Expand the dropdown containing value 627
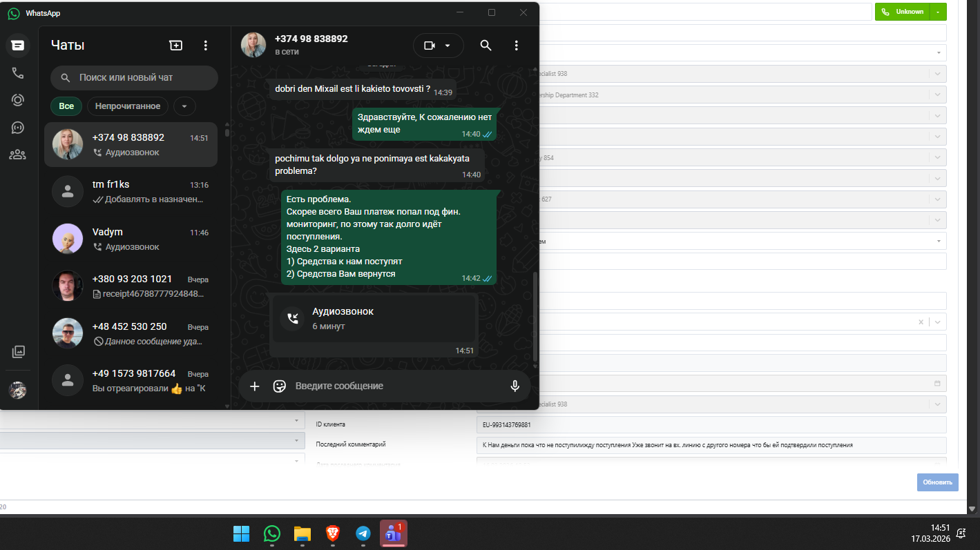 tap(938, 199)
